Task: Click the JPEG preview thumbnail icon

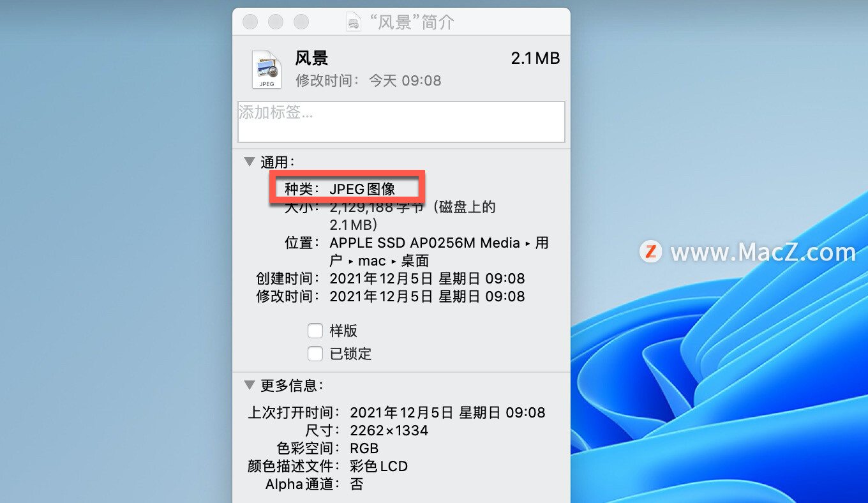Action: (x=266, y=68)
